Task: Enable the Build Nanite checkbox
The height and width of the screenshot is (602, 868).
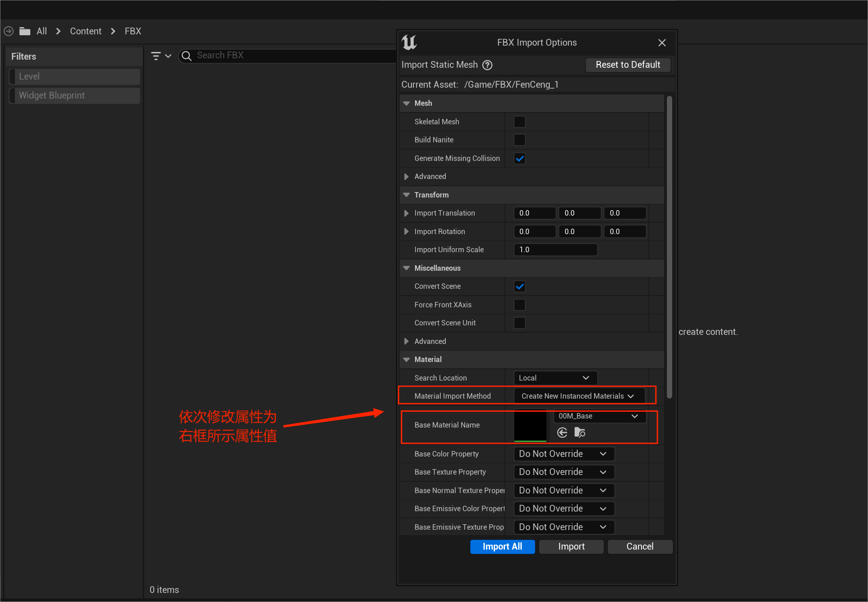Action: (519, 140)
